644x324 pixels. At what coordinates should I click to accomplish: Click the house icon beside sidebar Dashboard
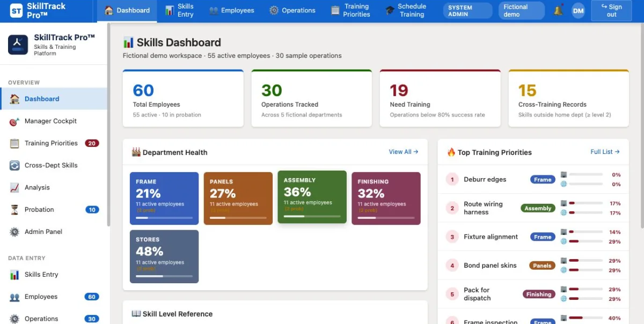click(14, 99)
